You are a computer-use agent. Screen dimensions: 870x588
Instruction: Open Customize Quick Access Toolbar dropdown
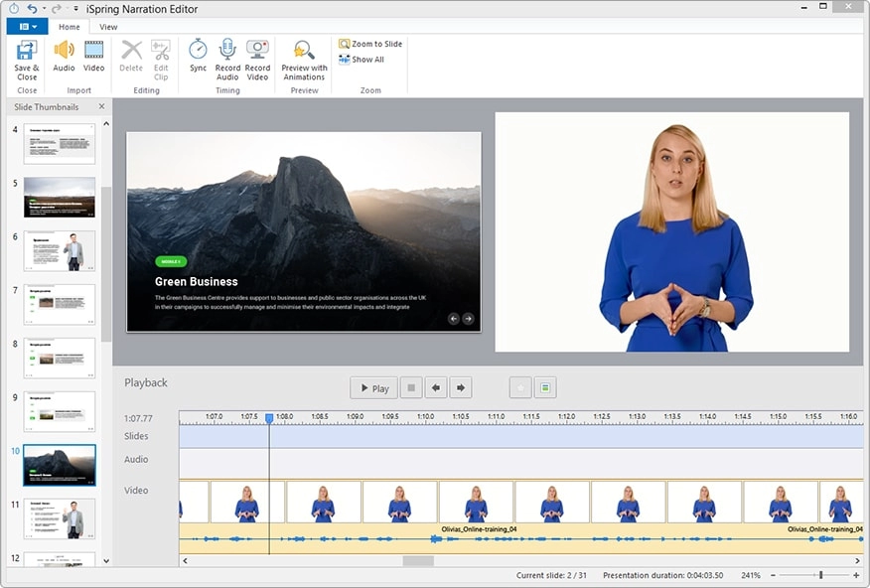(x=75, y=9)
